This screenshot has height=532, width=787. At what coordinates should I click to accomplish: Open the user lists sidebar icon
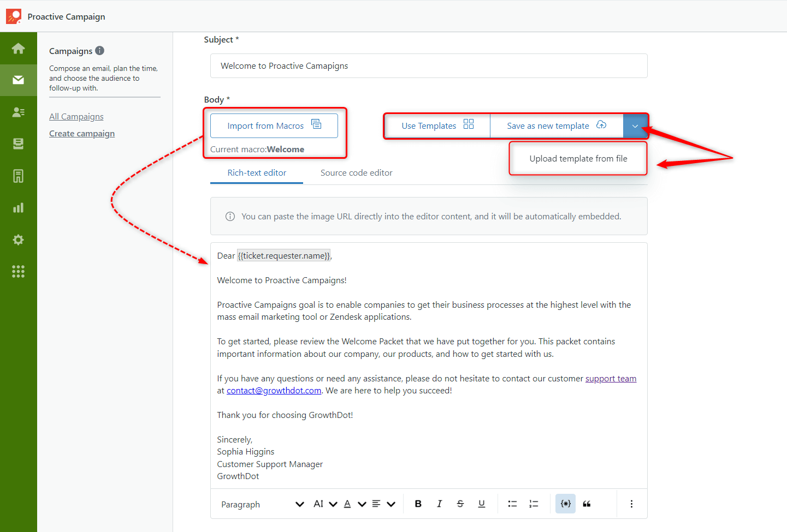pos(18,112)
